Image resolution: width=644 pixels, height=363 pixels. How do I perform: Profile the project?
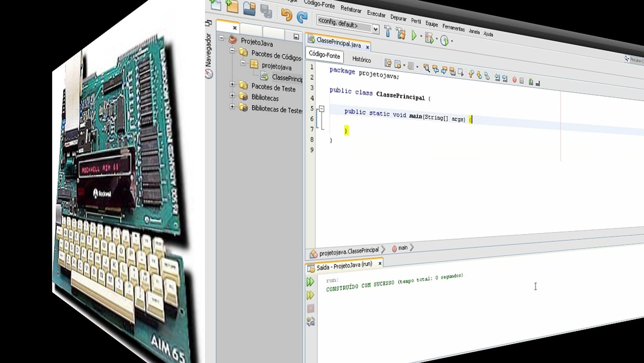point(444,40)
